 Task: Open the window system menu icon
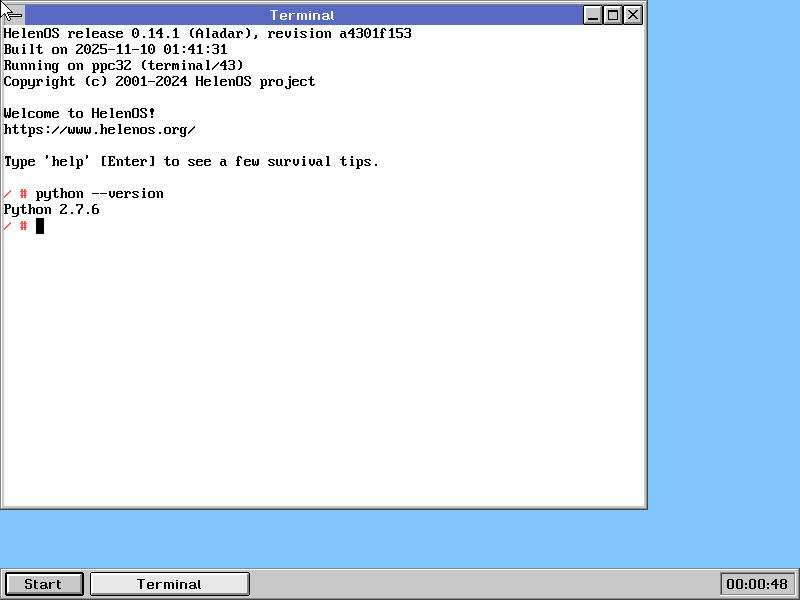14,15
